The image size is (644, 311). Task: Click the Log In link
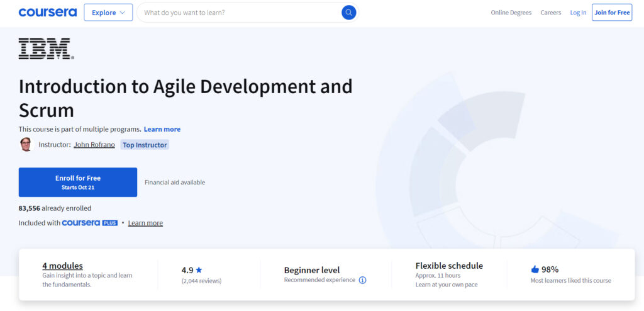click(x=578, y=13)
